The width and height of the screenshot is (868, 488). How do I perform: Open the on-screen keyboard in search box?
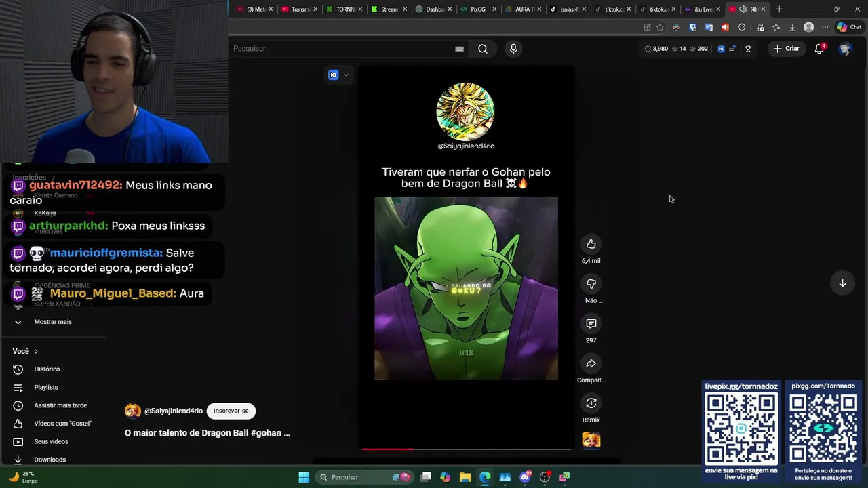click(459, 49)
